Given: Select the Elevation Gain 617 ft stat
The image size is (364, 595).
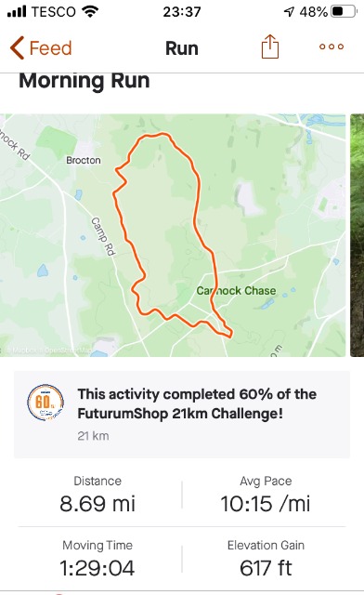Looking at the screenshot, I should (266, 559).
